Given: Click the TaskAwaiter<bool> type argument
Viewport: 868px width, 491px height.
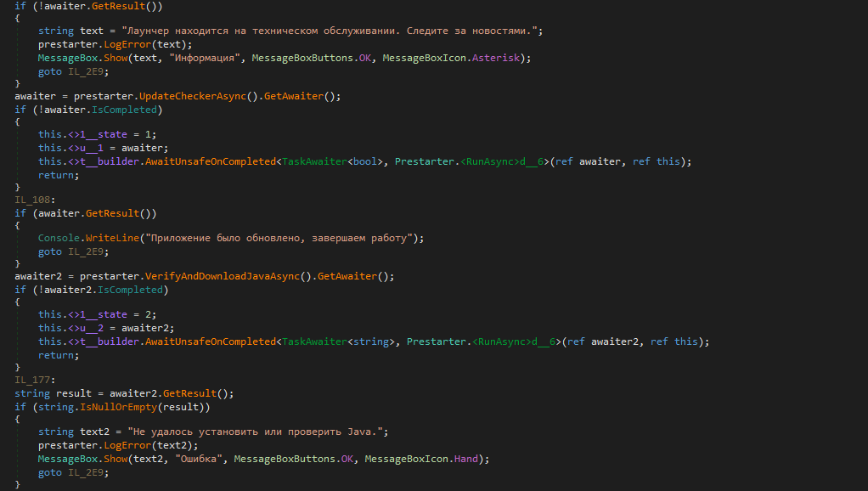Looking at the screenshot, I should 332,161.
